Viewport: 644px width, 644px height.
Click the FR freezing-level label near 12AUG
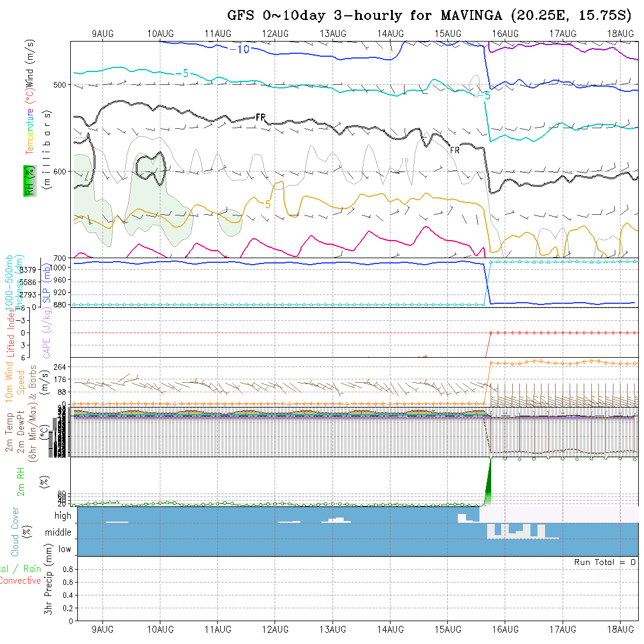(261, 118)
